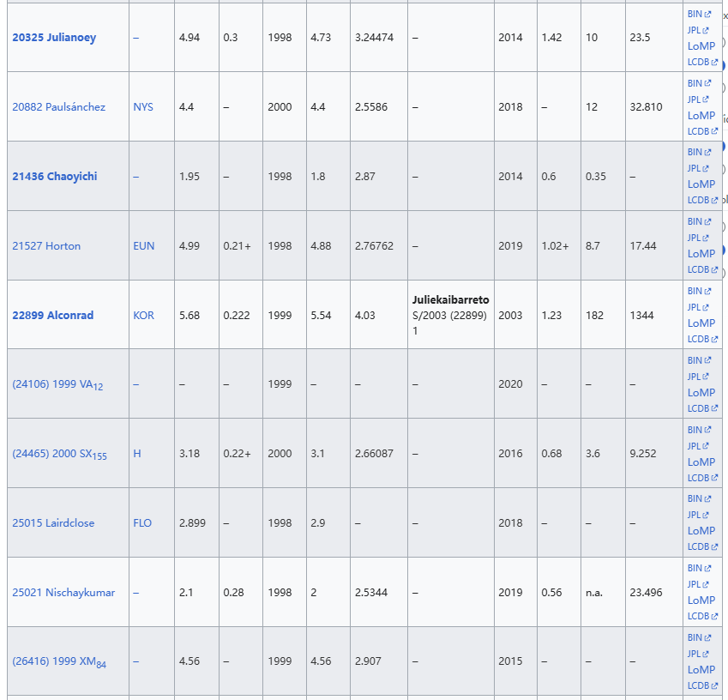Open the 20325 Julianoey asteroid link
The image size is (728, 700).
tap(54, 38)
